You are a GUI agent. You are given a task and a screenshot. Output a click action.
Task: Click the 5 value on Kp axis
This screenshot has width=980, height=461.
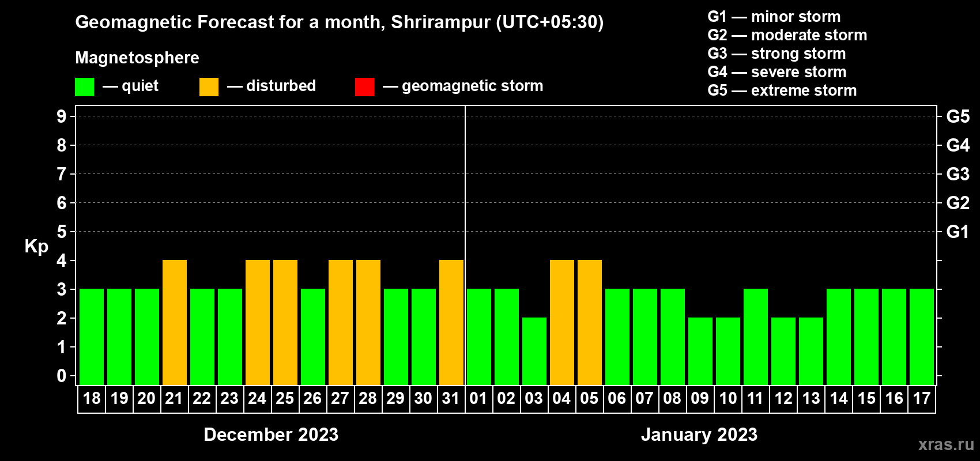click(62, 232)
